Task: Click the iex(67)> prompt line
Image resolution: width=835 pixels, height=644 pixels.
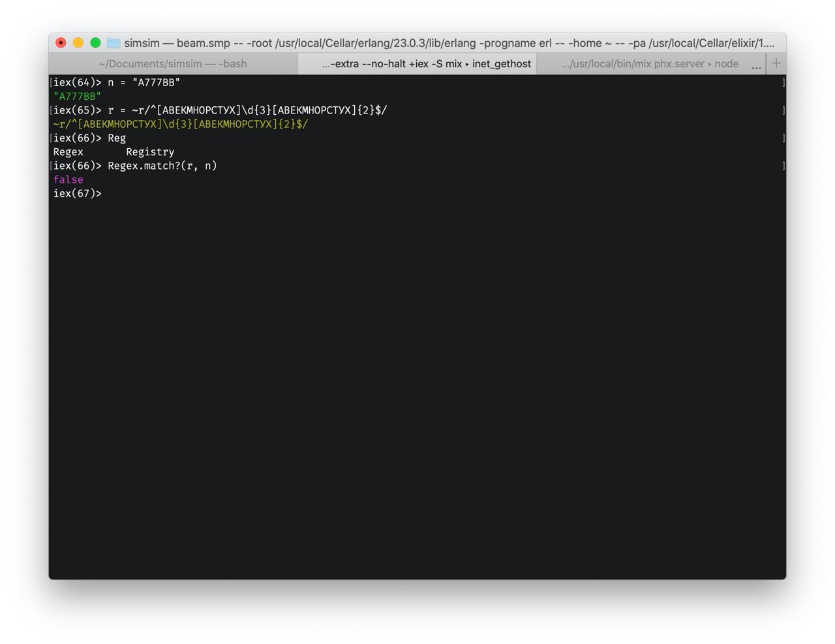Action: click(x=78, y=194)
